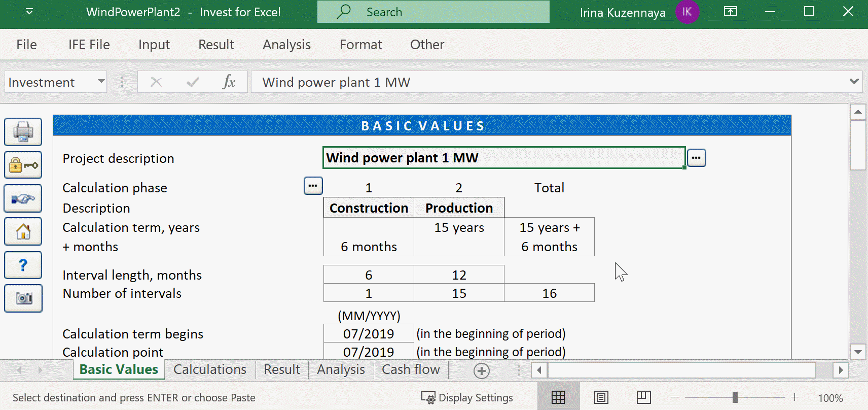
Task: Click the Project description input cell
Action: click(x=504, y=158)
